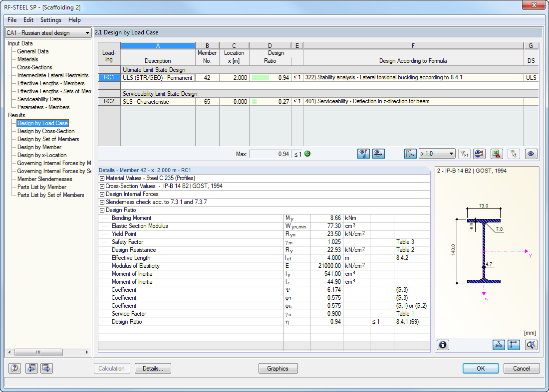This screenshot has width=549, height=392.
Task: Open Serviceability Data tree item
Action: coord(39,99)
